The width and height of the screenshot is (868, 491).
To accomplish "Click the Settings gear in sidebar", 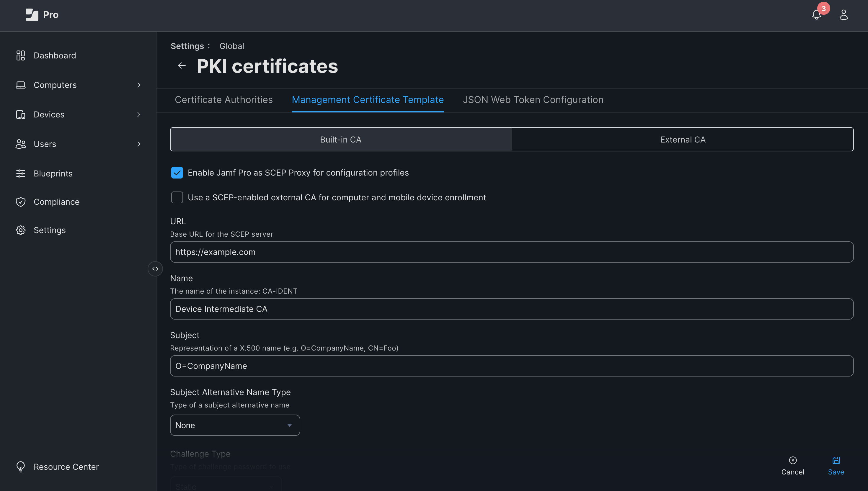I will (21, 230).
